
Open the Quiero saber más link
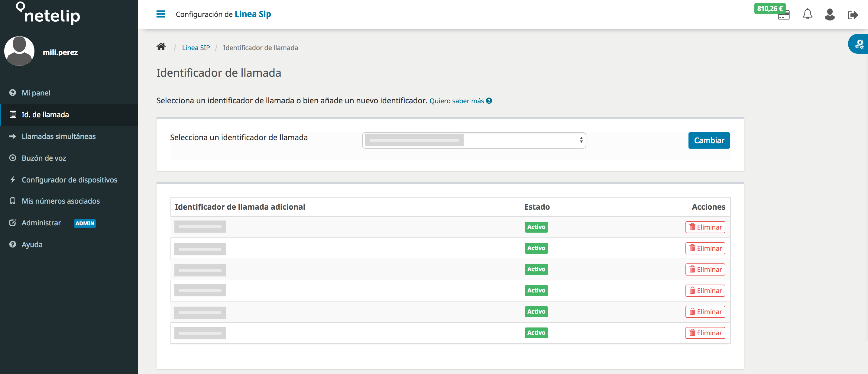(456, 101)
